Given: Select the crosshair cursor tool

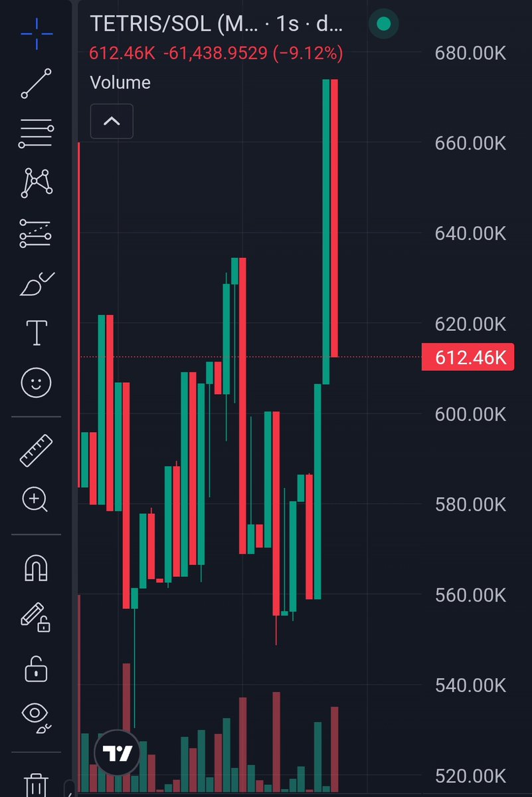Looking at the screenshot, I should pos(37,34).
